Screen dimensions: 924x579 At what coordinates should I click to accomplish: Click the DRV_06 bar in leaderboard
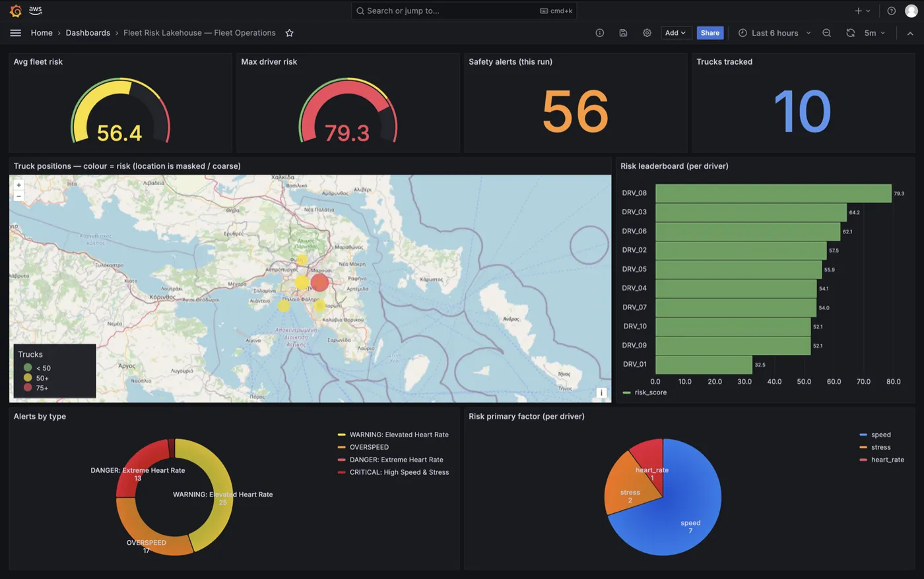[748, 231]
